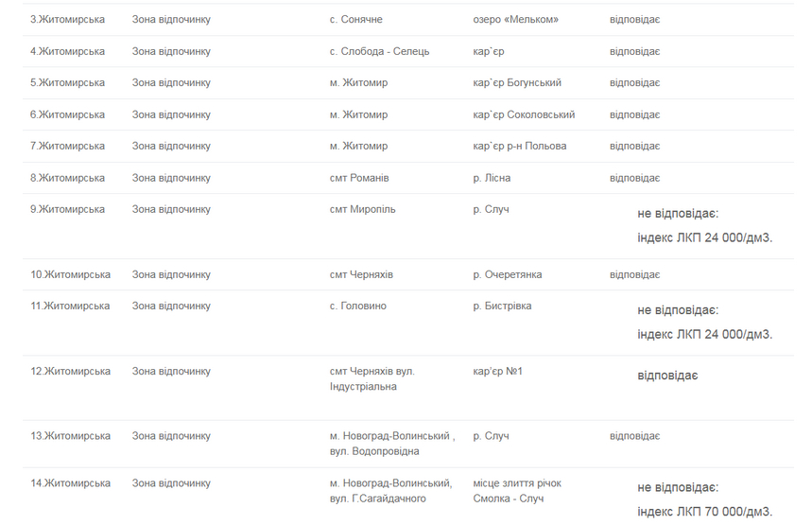
Task: Select the "р. Лісна" river cell
Action: click(492, 178)
